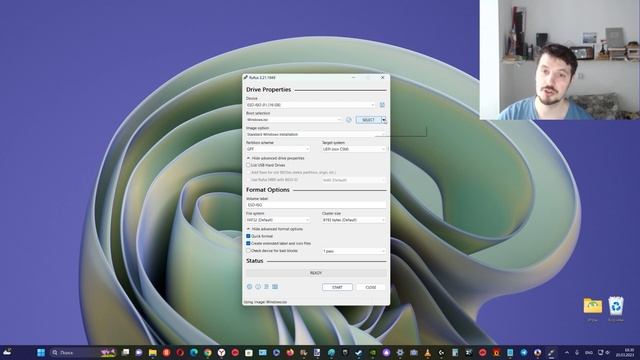
Task: Open Task View in the taskbar
Action: point(125,353)
